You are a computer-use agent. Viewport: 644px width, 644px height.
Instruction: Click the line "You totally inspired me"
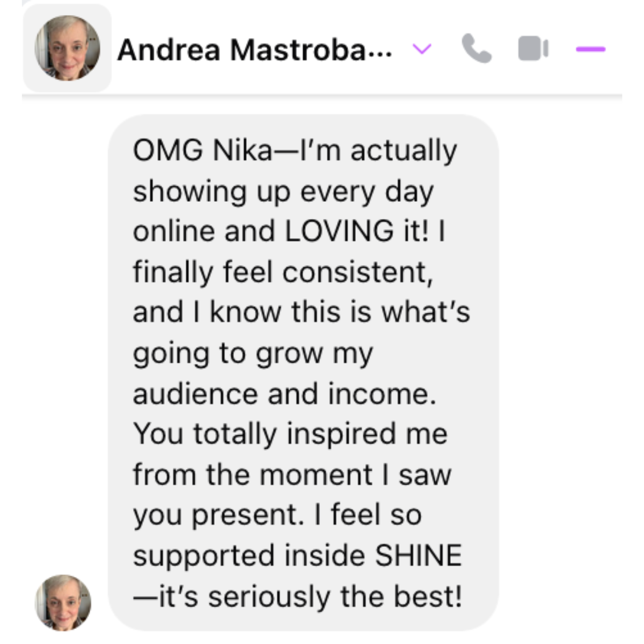coord(290,434)
